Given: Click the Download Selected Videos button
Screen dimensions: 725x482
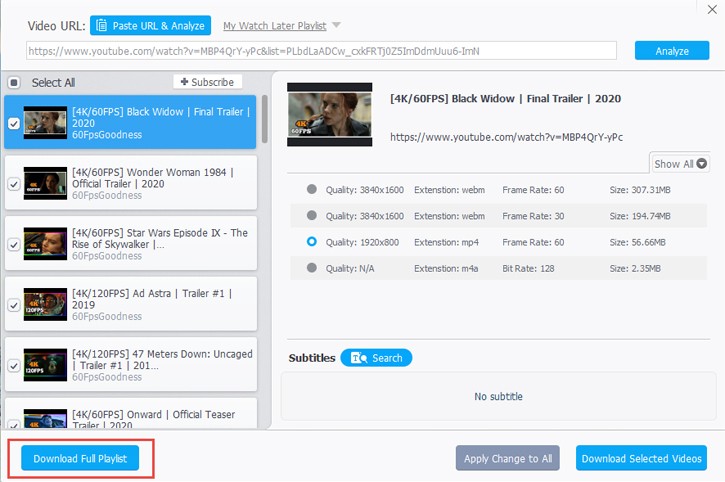Looking at the screenshot, I should [641, 458].
